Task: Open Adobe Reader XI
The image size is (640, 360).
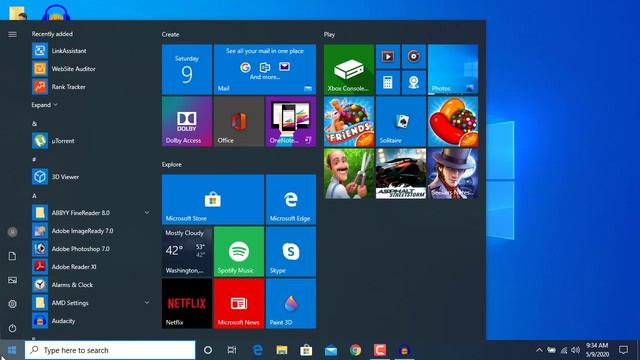Action: (x=91, y=267)
